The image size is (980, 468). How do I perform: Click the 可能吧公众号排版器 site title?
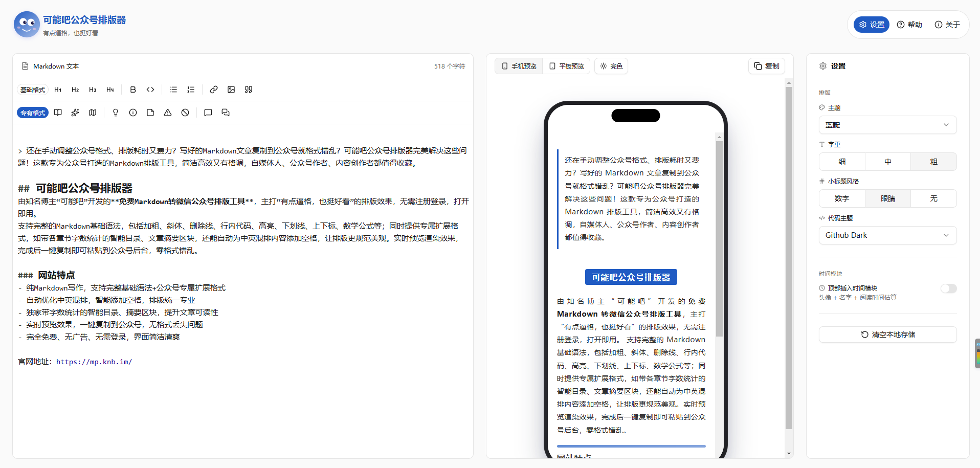(84, 20)
